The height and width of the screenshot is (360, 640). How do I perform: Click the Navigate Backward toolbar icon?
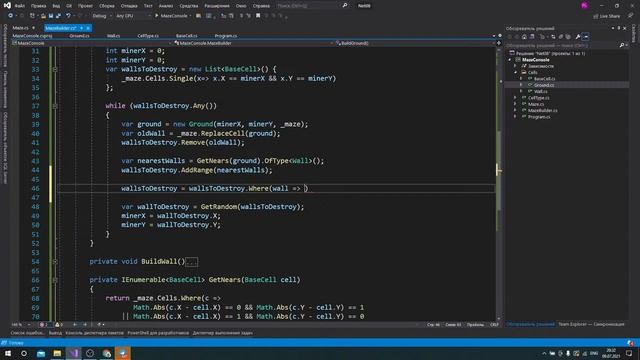(x=11, y=16)
